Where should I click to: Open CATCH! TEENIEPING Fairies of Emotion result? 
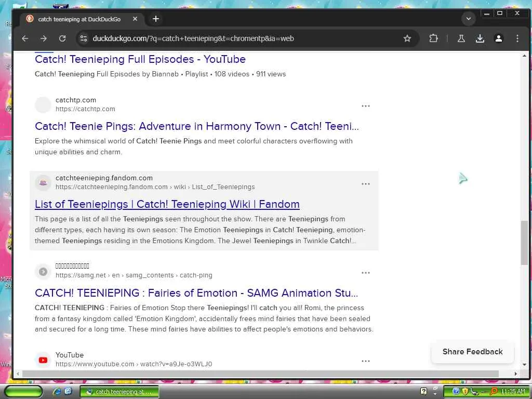pos(196,293)
